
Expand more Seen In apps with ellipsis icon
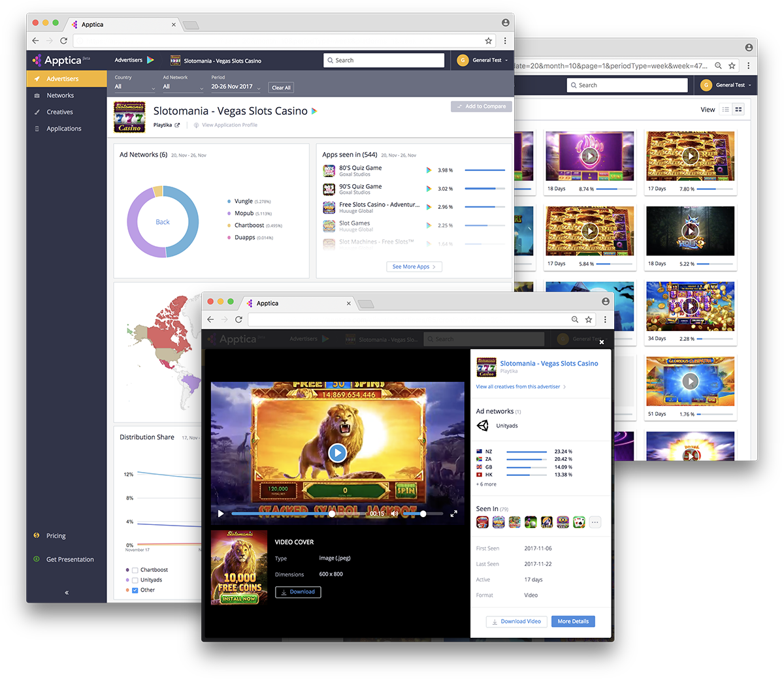coord(595,522)
